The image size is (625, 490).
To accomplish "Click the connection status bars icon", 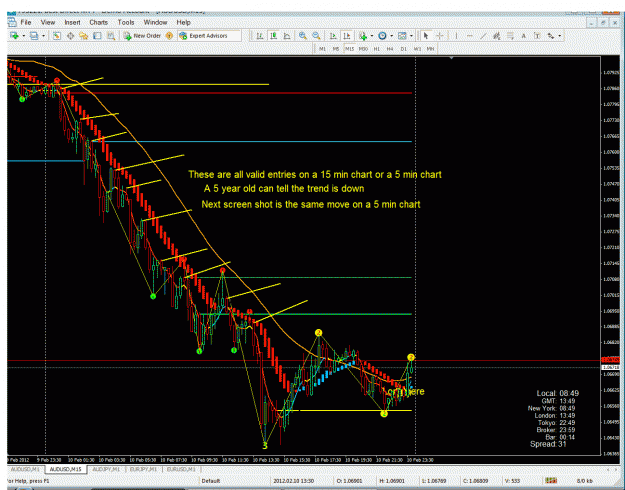I will tap(551, 481).
